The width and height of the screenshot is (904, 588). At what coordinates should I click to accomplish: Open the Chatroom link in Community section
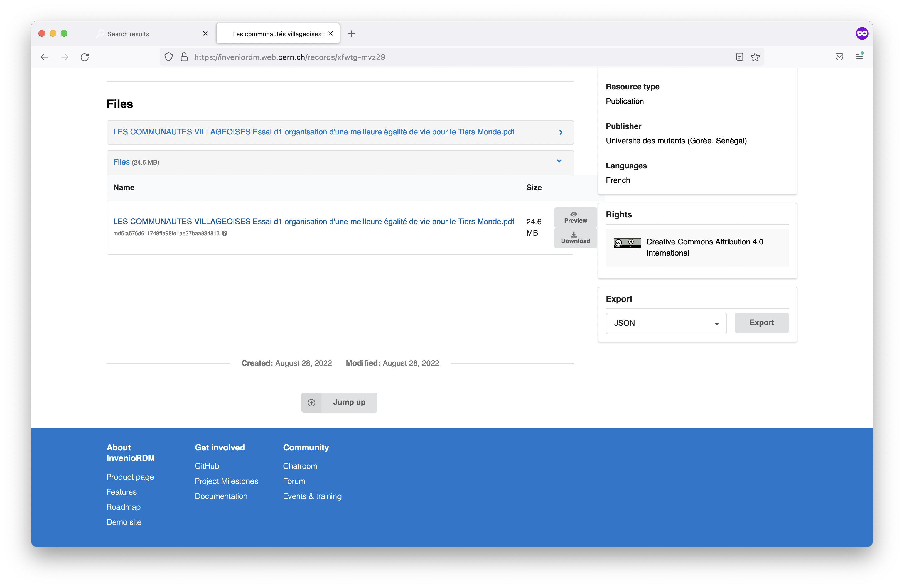(300, 466)
